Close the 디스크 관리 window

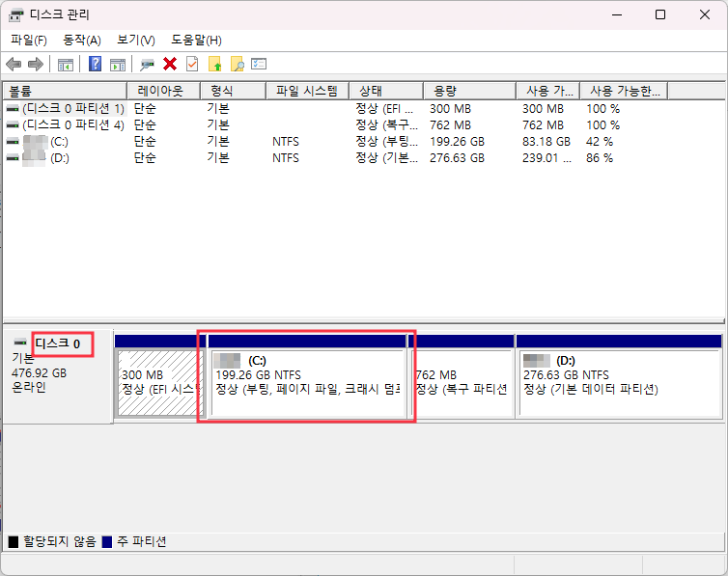pos(704,14)
